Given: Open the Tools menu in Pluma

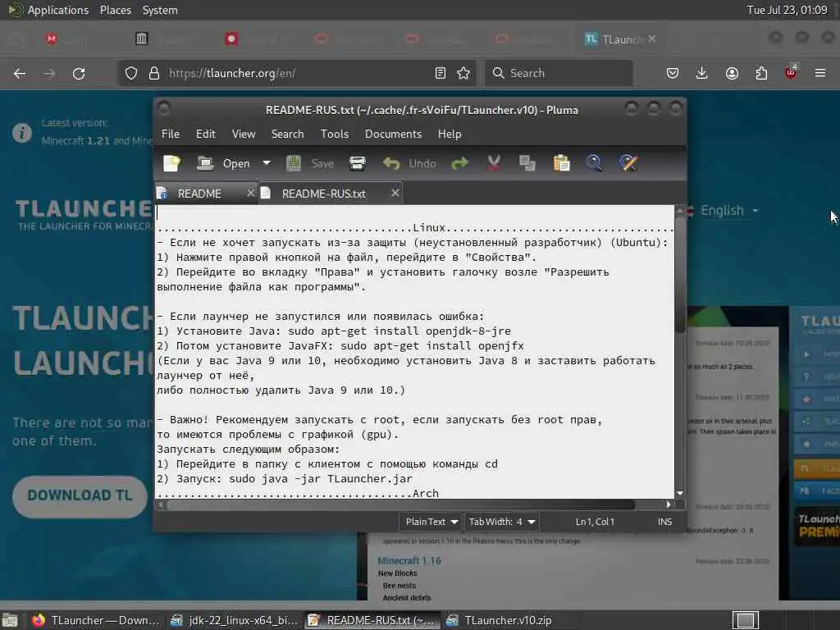Looking at the screenshot, I should tap(335, 134).
